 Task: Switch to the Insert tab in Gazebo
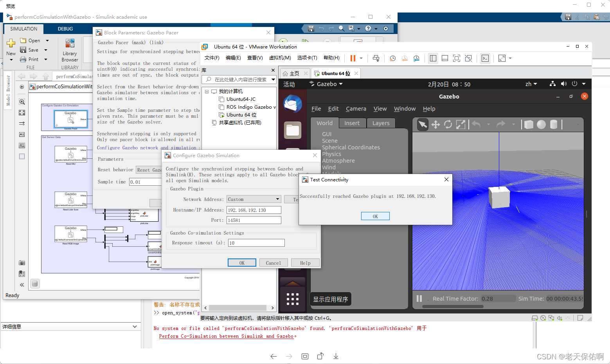point(352,123)
